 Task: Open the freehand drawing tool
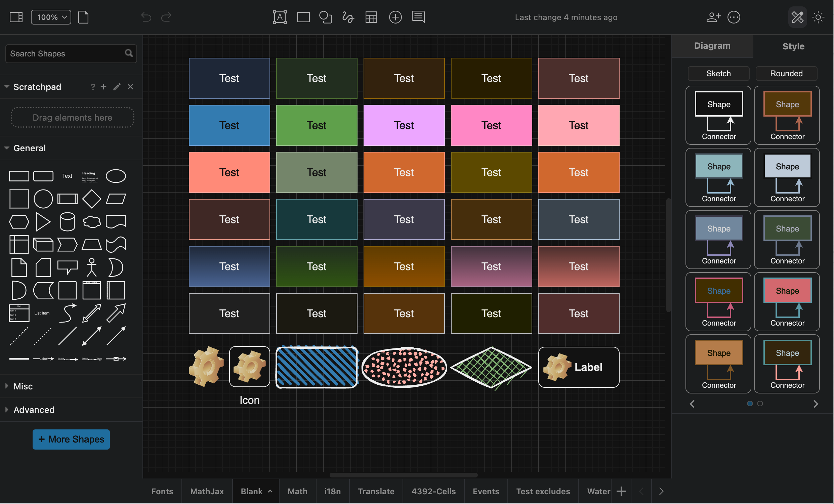pos(348,17)
